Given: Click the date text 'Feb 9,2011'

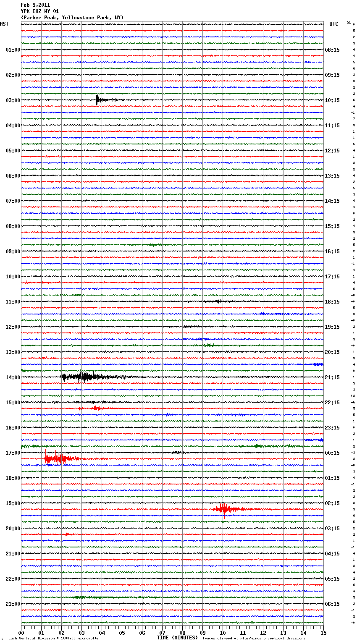Looking at the screenshot, I should [x=35, y=5].
